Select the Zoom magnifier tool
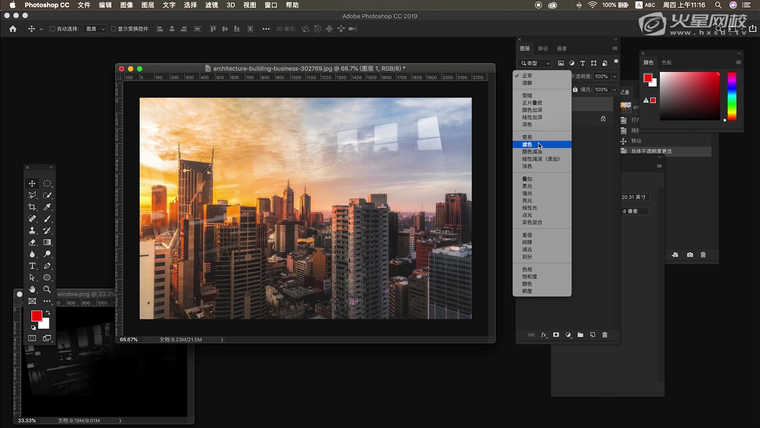760x428 pixels. 47,289
